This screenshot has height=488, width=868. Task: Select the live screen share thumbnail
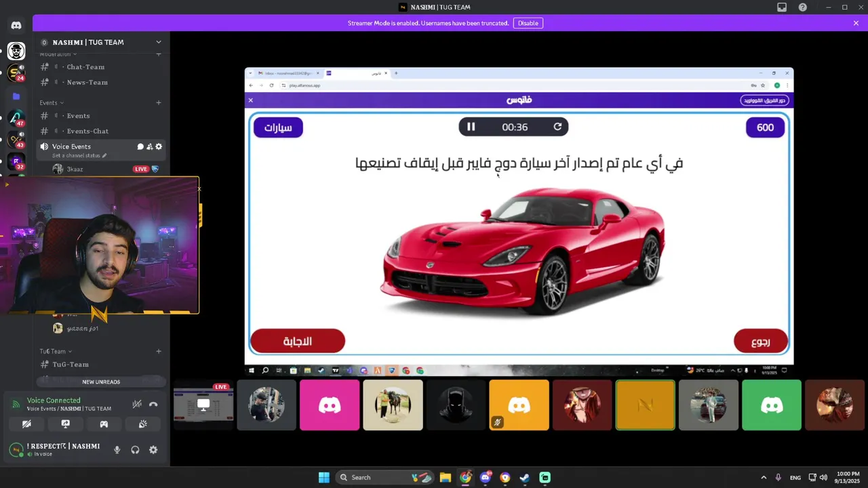(203, 405)
